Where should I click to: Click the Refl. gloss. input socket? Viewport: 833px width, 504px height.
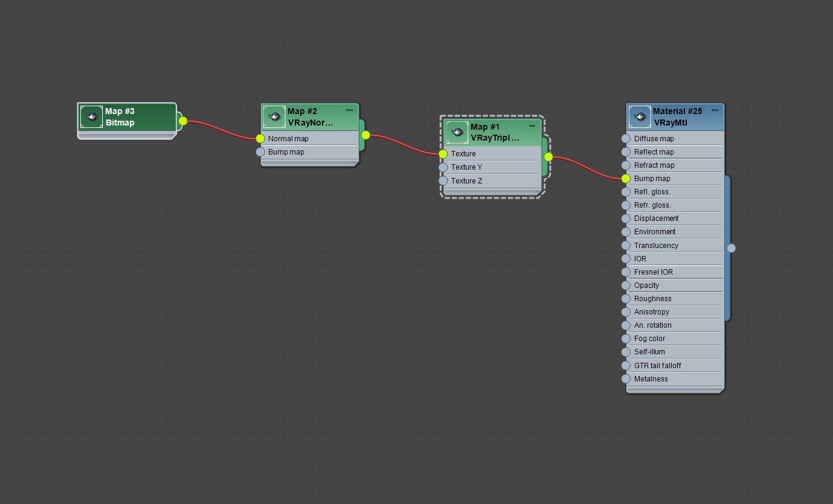626,192
